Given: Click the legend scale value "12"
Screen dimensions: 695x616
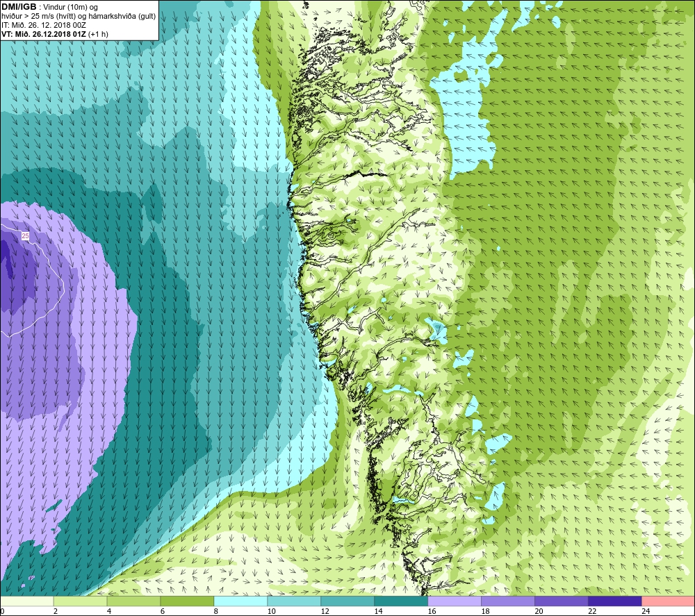Looking at the screenshot, I should click(x=325, y=611).
